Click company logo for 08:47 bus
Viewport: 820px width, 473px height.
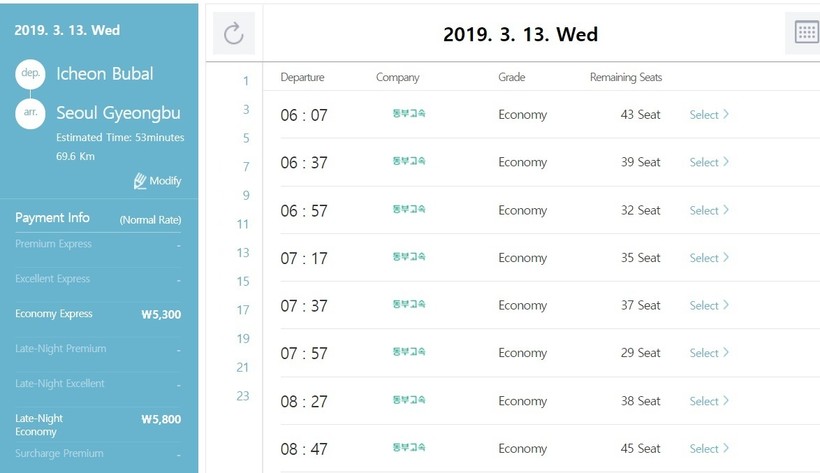pos(409,448)
